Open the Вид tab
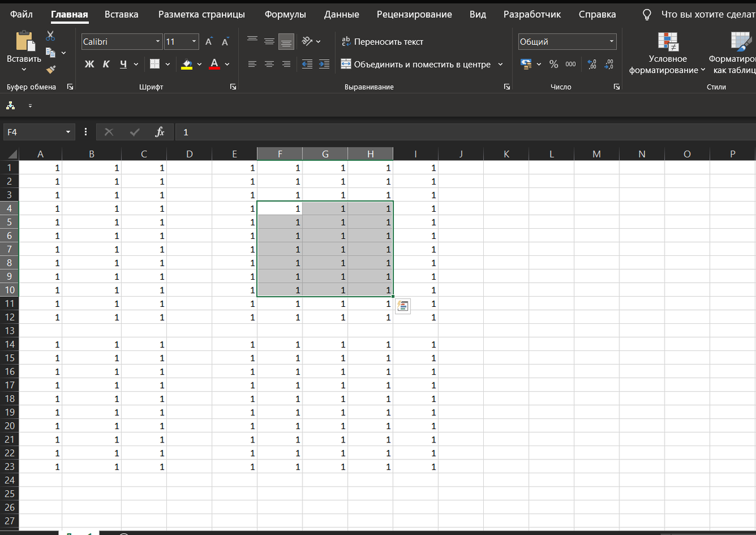The image size is (756, 535). point(478,14)
